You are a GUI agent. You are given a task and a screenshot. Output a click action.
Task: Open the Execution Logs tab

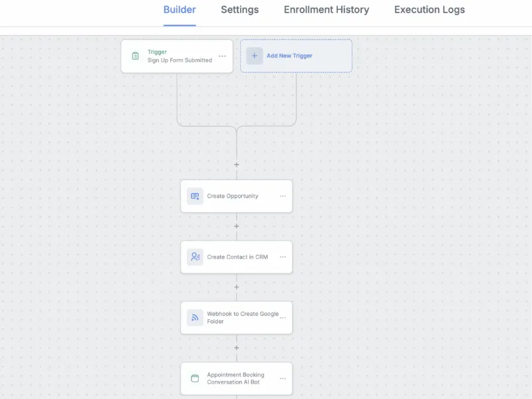pyautogui.click(x=429, y=10)
